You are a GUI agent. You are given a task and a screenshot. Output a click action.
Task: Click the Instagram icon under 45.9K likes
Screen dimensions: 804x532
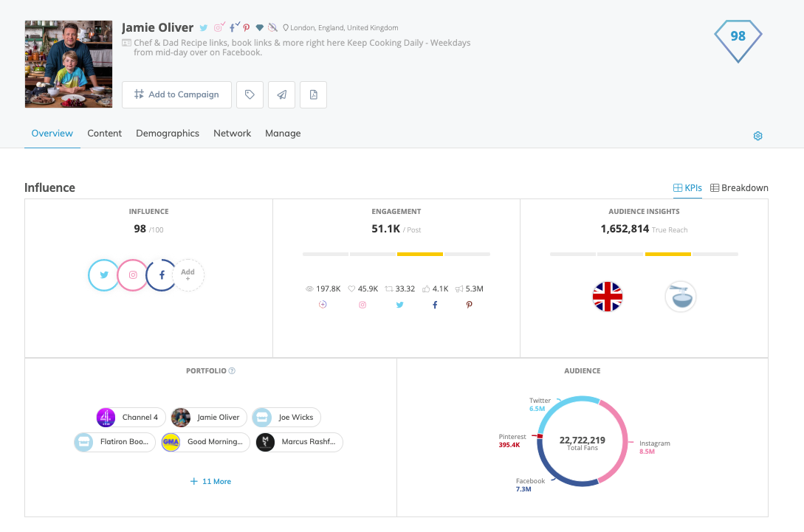(363, 305)
